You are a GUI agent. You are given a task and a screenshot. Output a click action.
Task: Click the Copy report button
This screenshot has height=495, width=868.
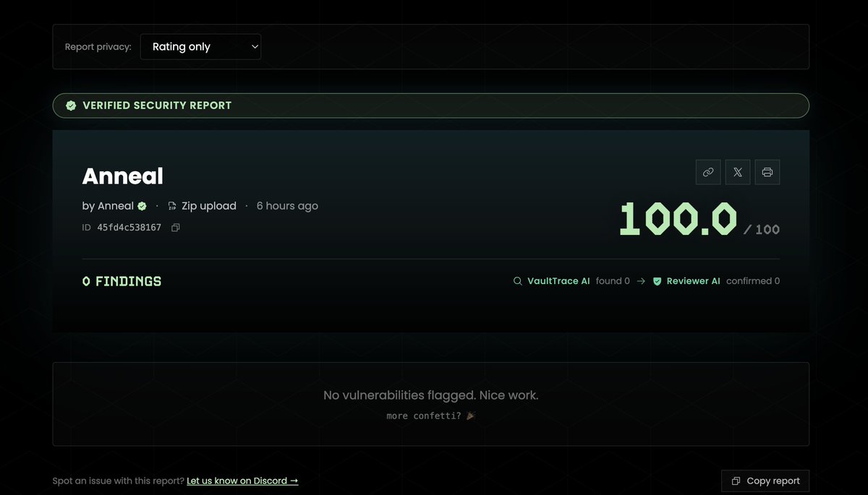(x=765, y=481)
